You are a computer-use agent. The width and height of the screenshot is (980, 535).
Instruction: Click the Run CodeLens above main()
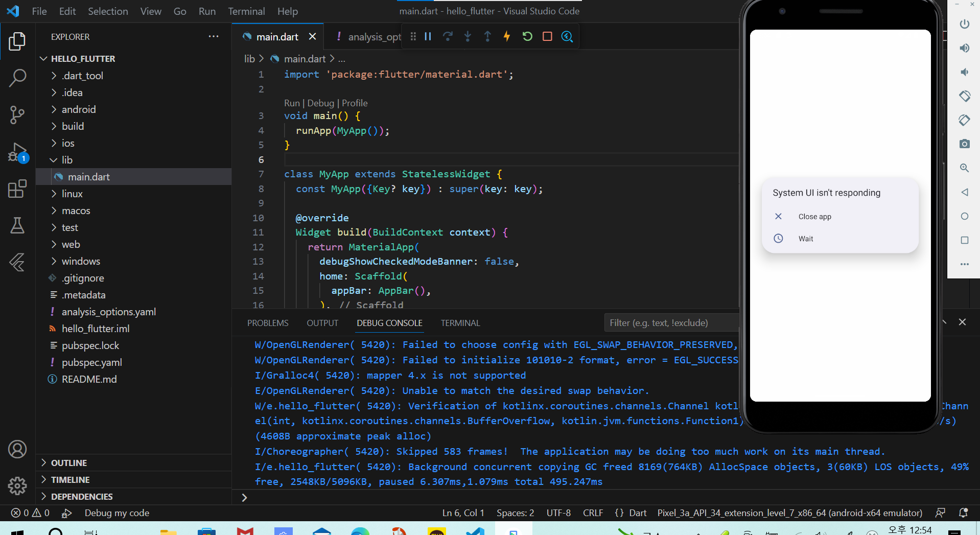(x=292, y=103)
